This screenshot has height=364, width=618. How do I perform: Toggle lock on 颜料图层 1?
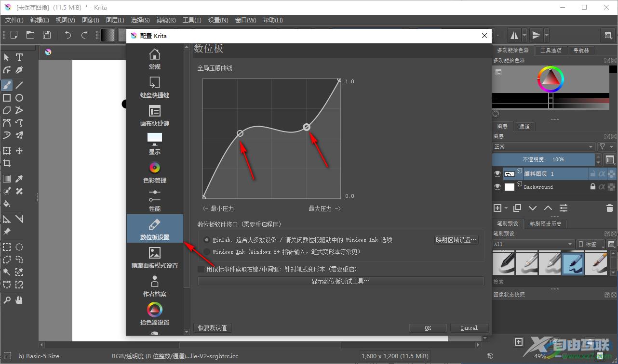(x=593, y=174)
